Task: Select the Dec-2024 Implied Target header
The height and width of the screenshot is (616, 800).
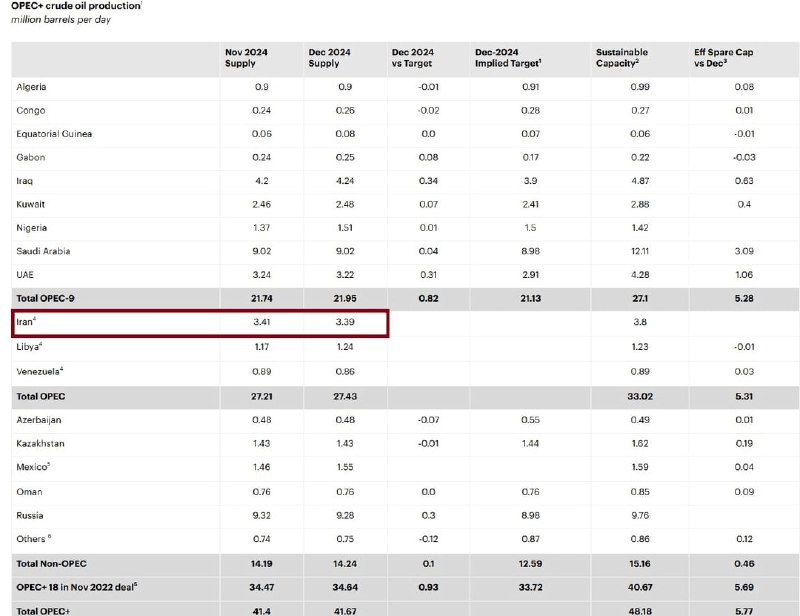Action: (511, 58)
